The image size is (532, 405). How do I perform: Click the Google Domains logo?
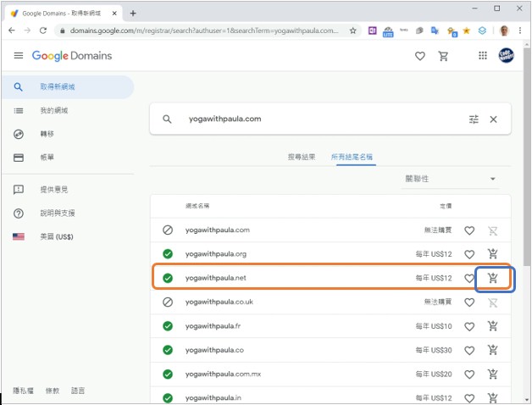point(72,55)
